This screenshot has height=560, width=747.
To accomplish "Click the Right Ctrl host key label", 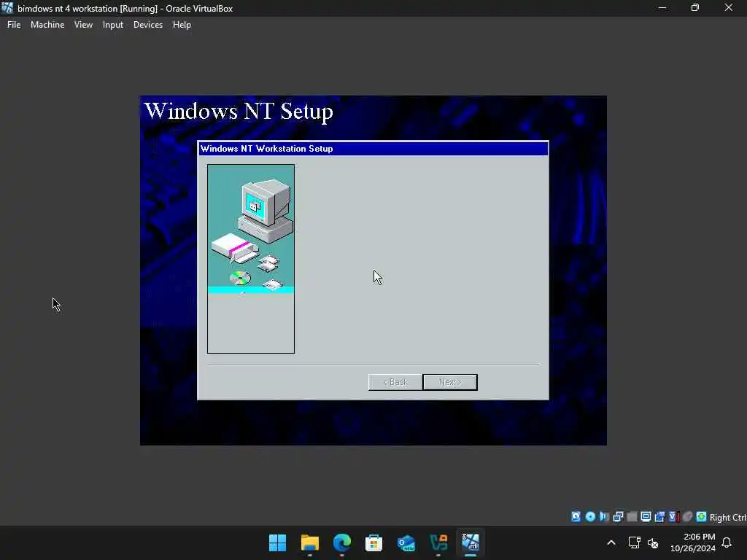I will [x=727, y=517].
